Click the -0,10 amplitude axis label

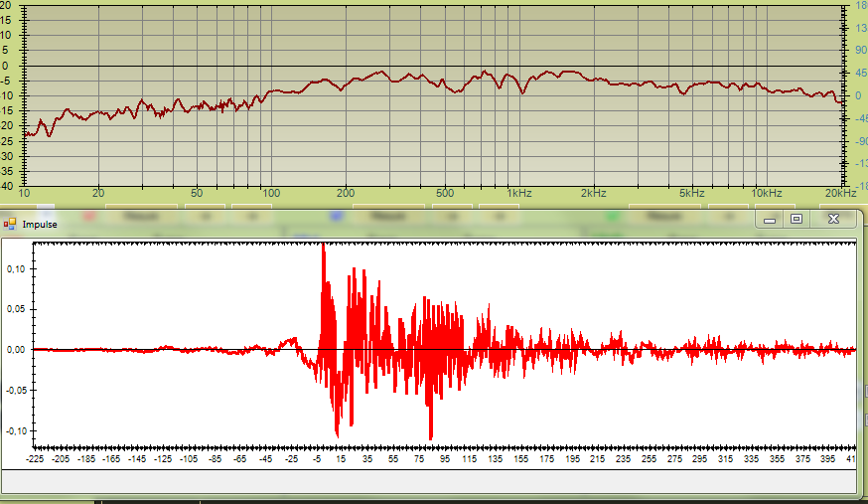point(14,431)
